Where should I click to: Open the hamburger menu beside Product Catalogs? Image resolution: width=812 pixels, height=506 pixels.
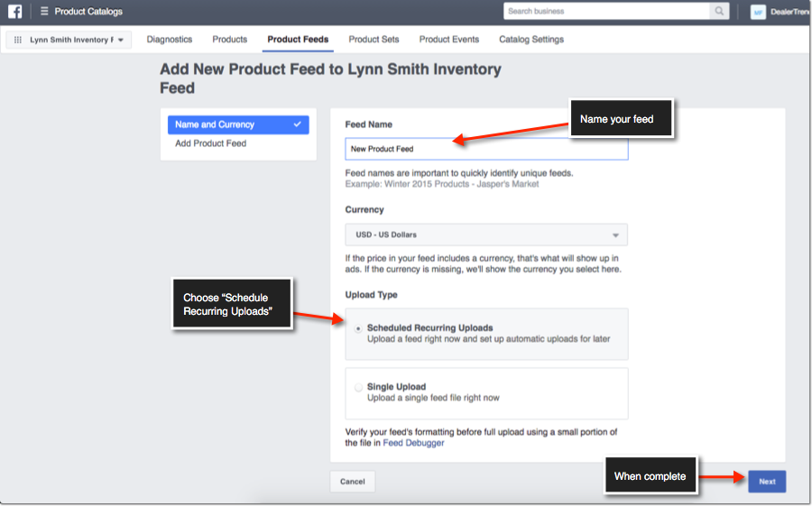point(44,12)
